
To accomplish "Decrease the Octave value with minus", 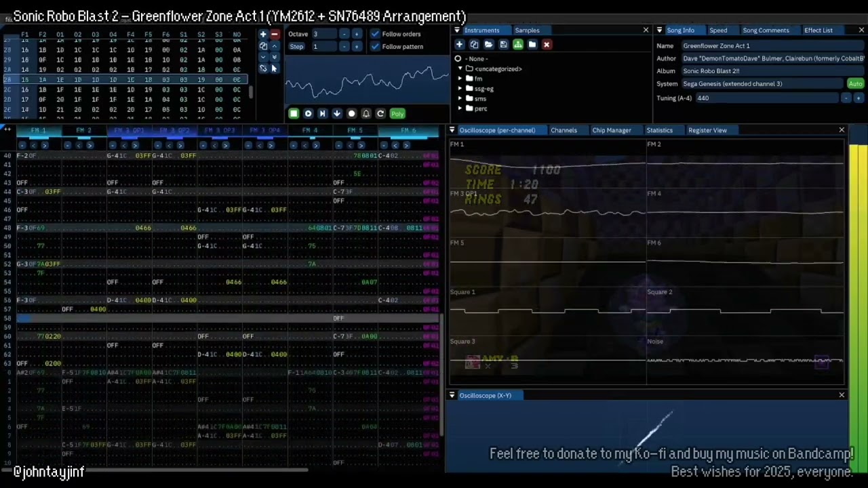I will (344, 34).
